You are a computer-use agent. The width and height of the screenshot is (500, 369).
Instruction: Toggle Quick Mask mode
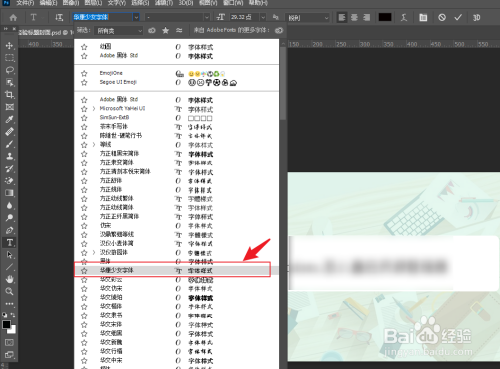click(9, 342)
